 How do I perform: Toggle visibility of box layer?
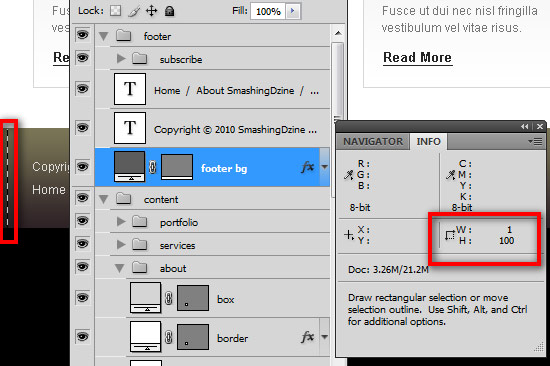pyautogui.click(x=82, y=298)
